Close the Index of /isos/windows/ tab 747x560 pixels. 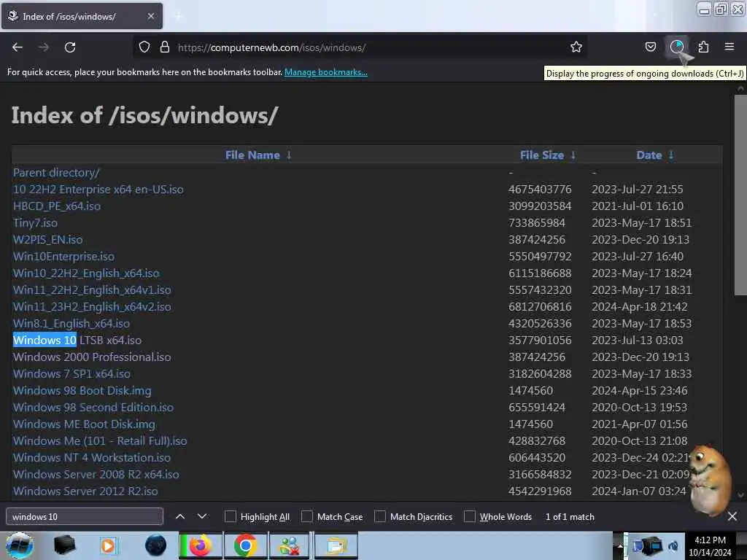coord(150,16)
